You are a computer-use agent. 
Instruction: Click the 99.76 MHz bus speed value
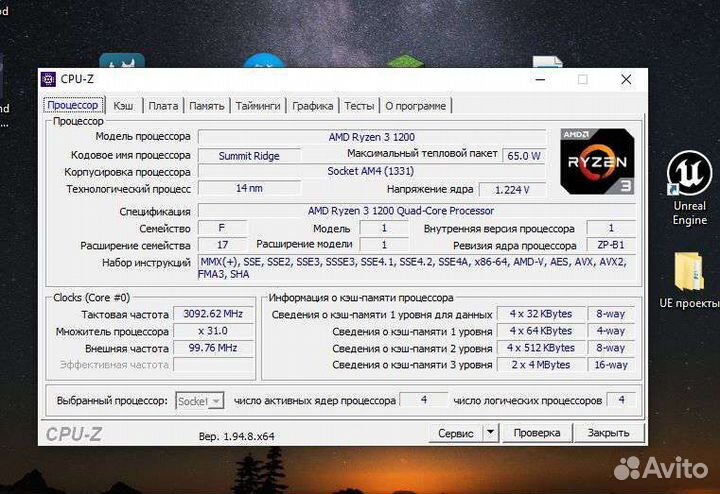pyautogui.click(x=213, y=348)
